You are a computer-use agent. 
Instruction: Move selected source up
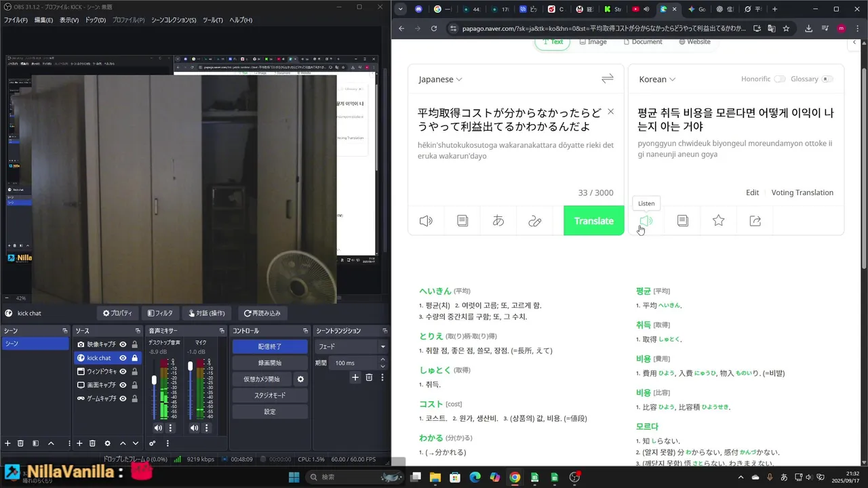click(x=122, y=443)
